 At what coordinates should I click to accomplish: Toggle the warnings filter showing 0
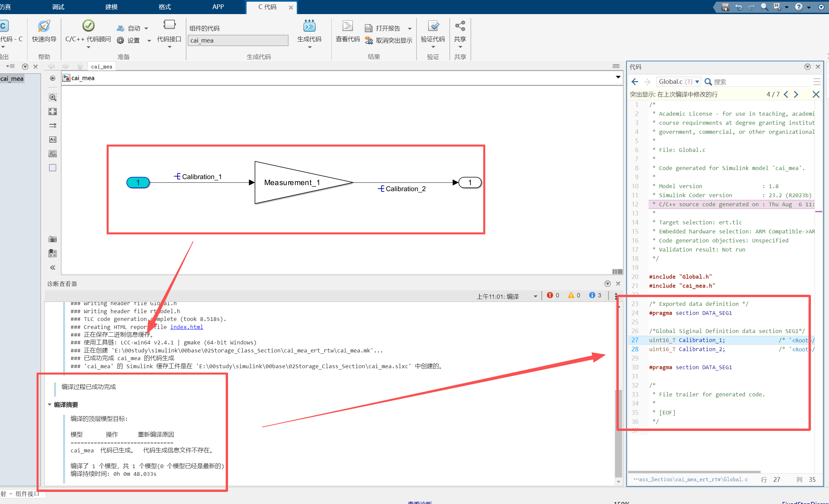[574, 295]
